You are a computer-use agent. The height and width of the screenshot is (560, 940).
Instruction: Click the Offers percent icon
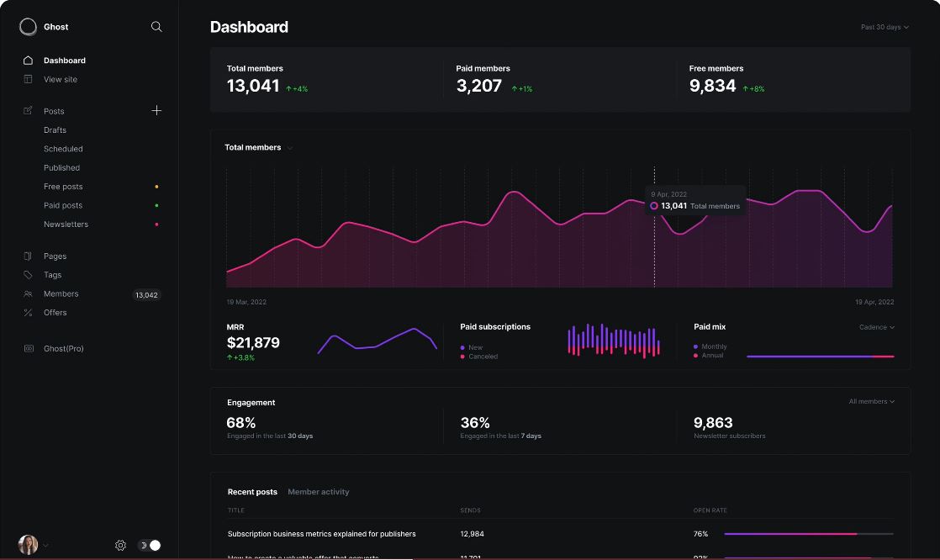[x=28, y=313]
